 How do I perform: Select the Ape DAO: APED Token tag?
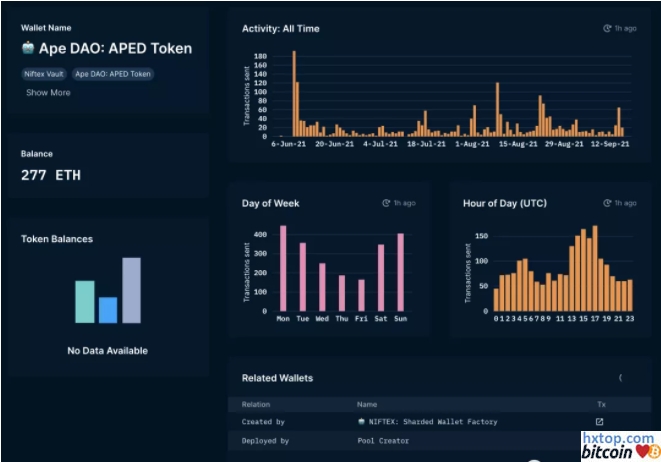pos(112,74)
